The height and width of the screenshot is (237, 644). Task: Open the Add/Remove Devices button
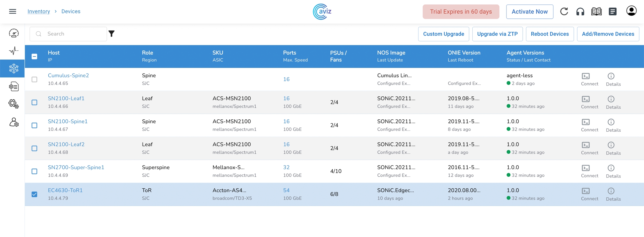pos(608,34)
